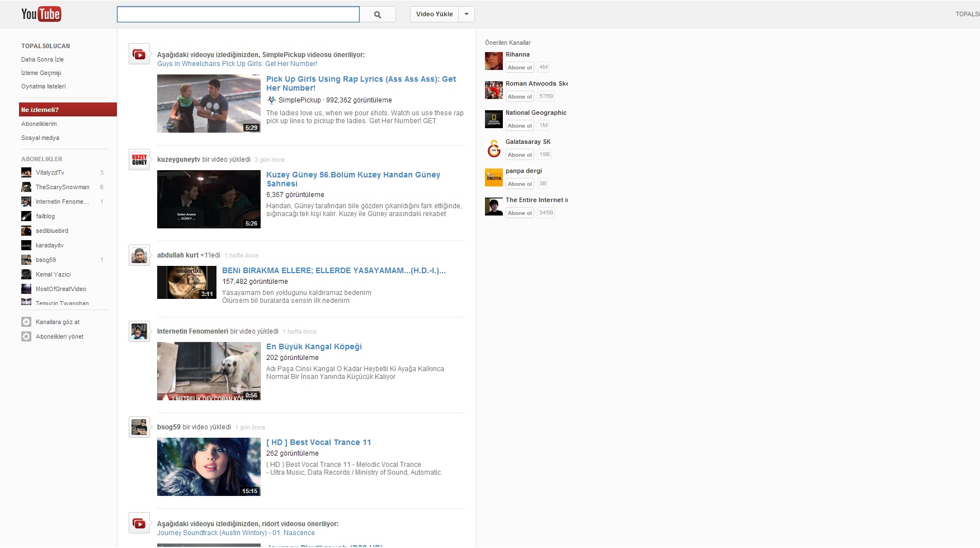Open Kuzey Güney 56.Bölüm video title

pos(354,179)
